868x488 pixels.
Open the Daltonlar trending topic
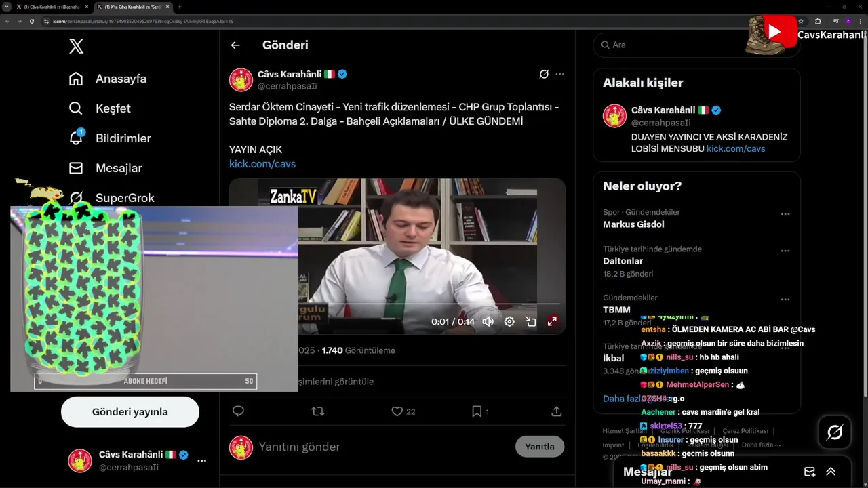tap(623, 261)
